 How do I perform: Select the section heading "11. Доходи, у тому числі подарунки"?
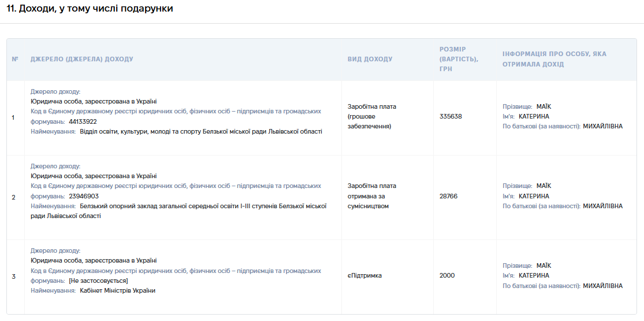[90, 9]
